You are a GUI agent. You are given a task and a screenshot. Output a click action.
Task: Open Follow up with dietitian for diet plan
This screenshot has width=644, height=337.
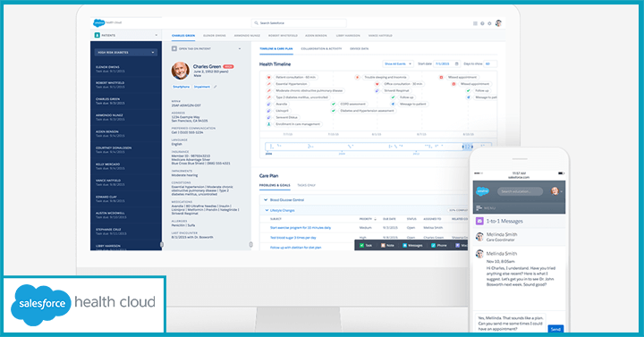[296, 248]
